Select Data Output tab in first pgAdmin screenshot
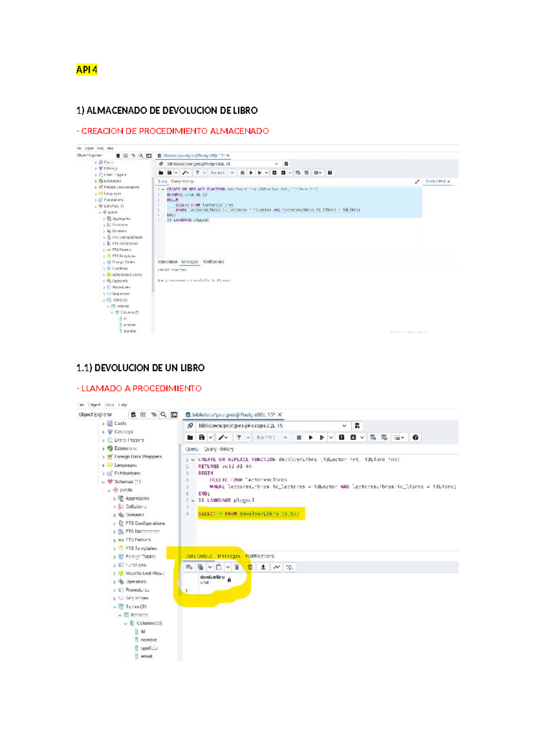Image resolution: width=535 pixels, height=756 pixels. click(167, 262)
